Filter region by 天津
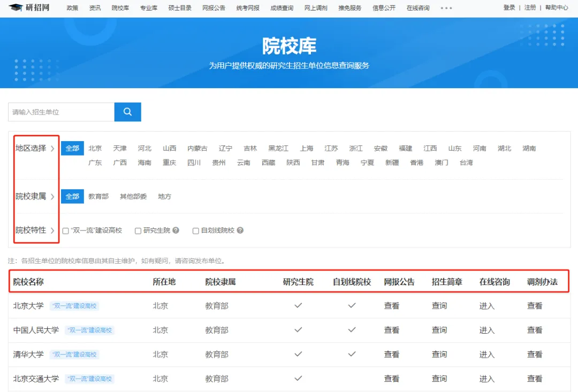 (120, 149)
